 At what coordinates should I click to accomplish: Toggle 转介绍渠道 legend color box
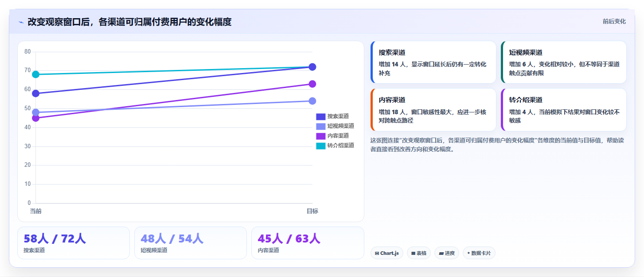coord(320,146)
